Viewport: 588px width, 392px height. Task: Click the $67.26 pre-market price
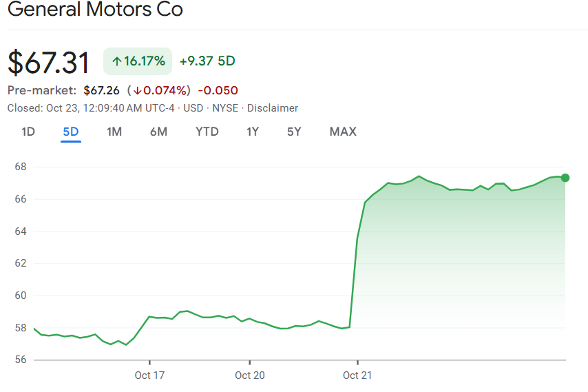(101, 90)
